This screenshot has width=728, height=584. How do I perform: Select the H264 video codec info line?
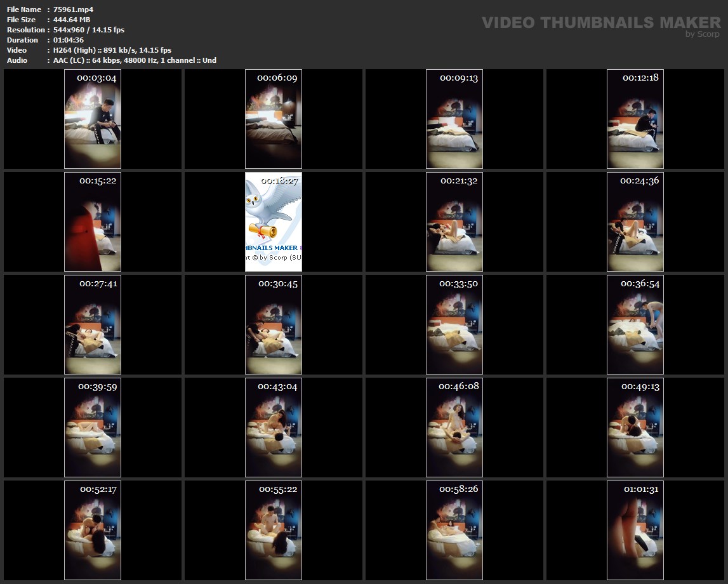click(112, 50)
